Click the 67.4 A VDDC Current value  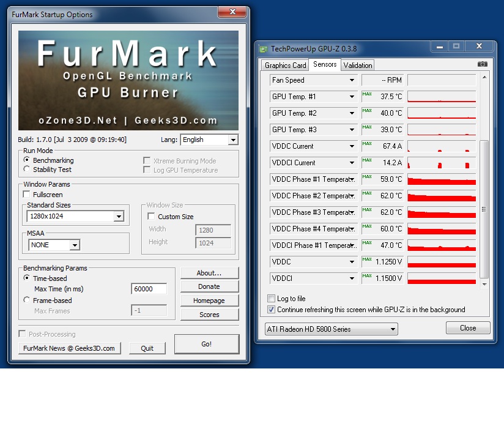pos(392,146)
